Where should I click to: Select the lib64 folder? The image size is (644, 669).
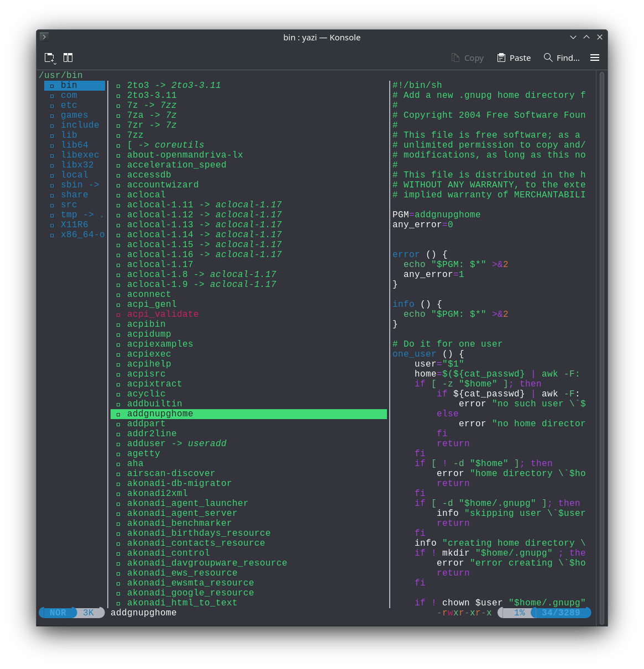click(x=75, y=145)
